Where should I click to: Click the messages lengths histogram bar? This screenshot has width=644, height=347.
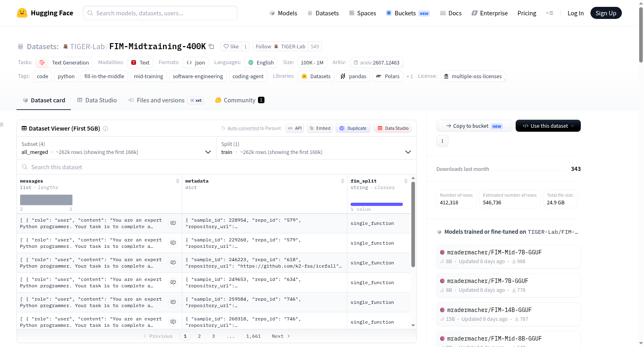(x=46, y=200)
